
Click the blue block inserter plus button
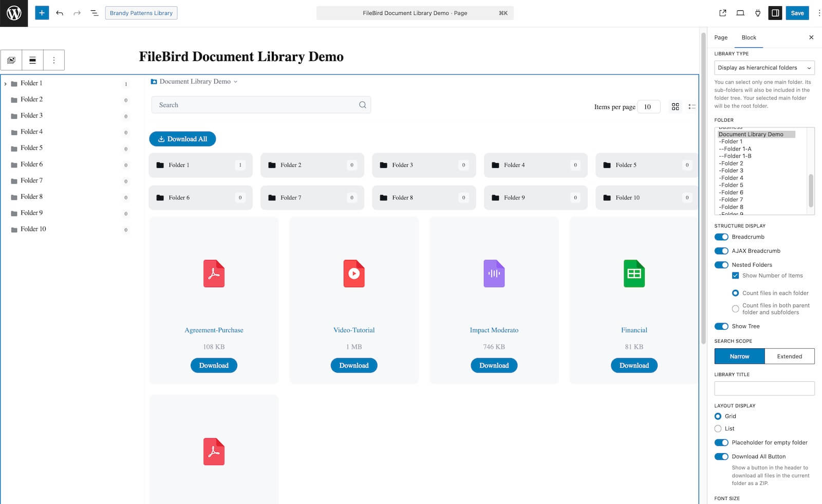click(x=42, y=13)
